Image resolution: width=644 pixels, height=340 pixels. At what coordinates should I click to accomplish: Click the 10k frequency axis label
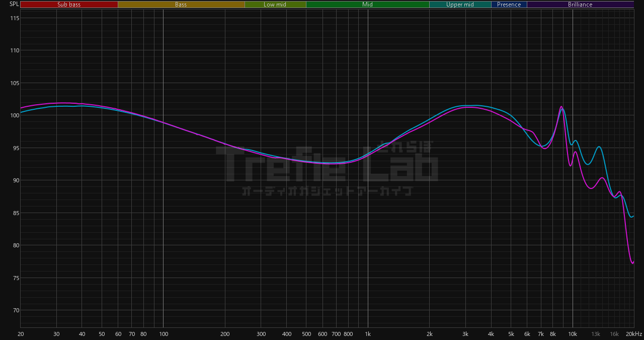tap(573, 334)
